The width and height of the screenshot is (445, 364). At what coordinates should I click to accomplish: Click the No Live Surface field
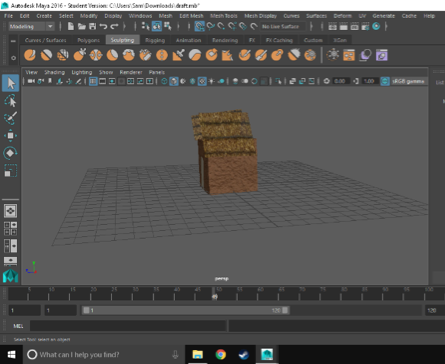(x=283, y=26)
